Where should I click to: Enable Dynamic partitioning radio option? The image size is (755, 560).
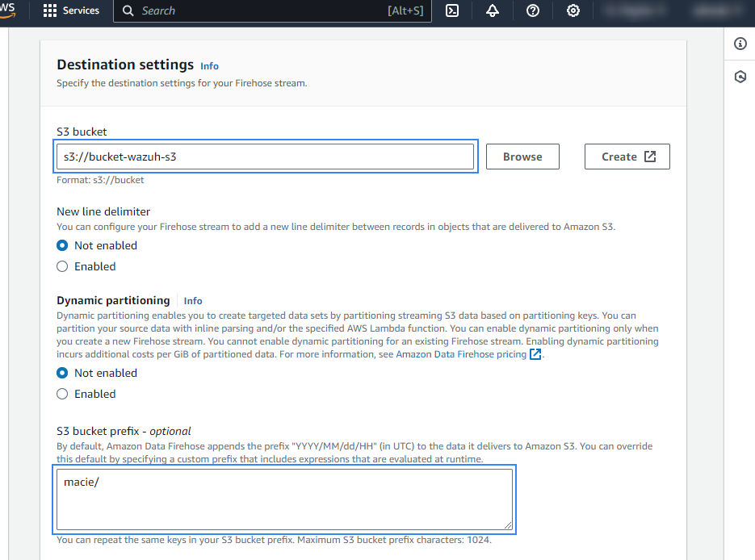click(x=62, y=394)
